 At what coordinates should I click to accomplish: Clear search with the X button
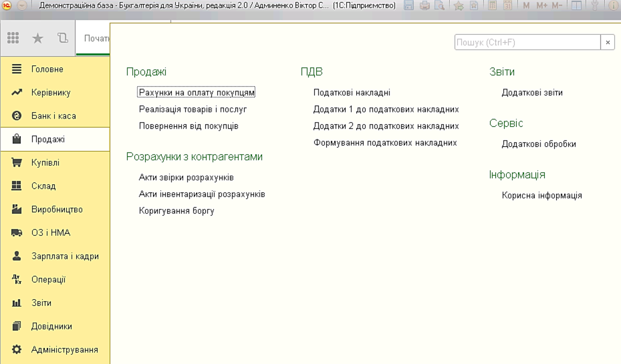click(608, 42)
